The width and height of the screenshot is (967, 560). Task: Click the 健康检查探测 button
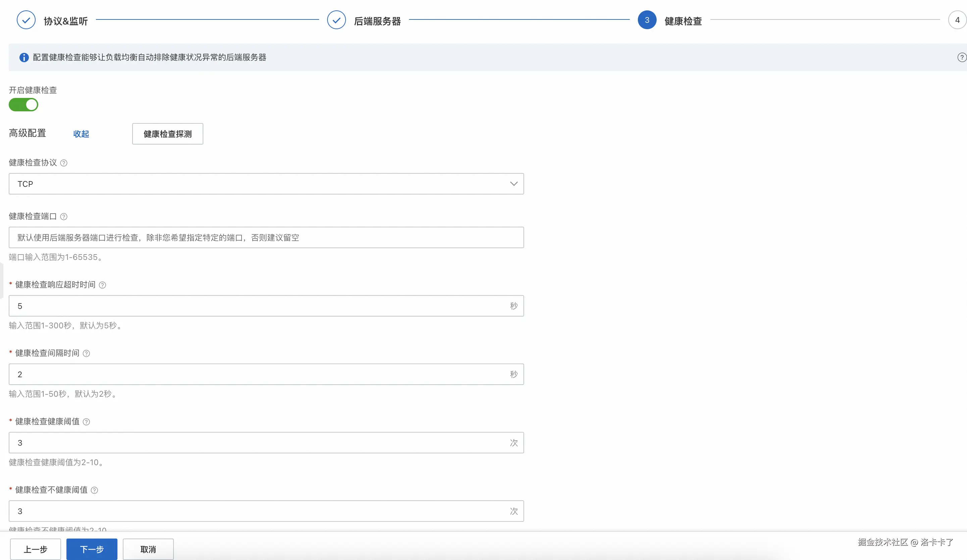167,134
